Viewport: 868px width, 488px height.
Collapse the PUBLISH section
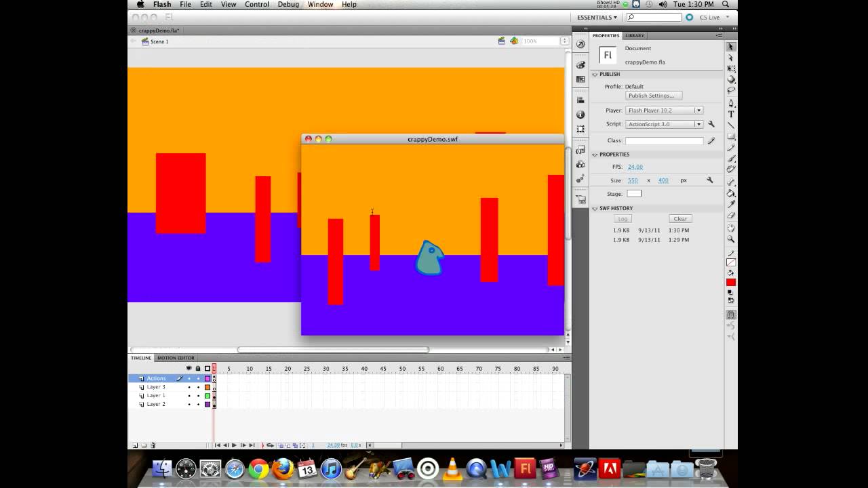595,74
